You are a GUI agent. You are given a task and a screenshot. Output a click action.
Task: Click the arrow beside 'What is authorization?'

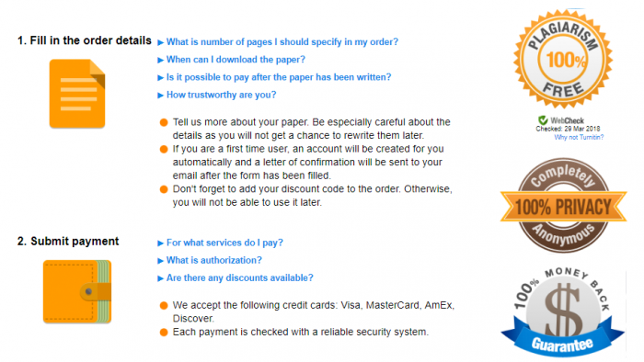[161, 261]
